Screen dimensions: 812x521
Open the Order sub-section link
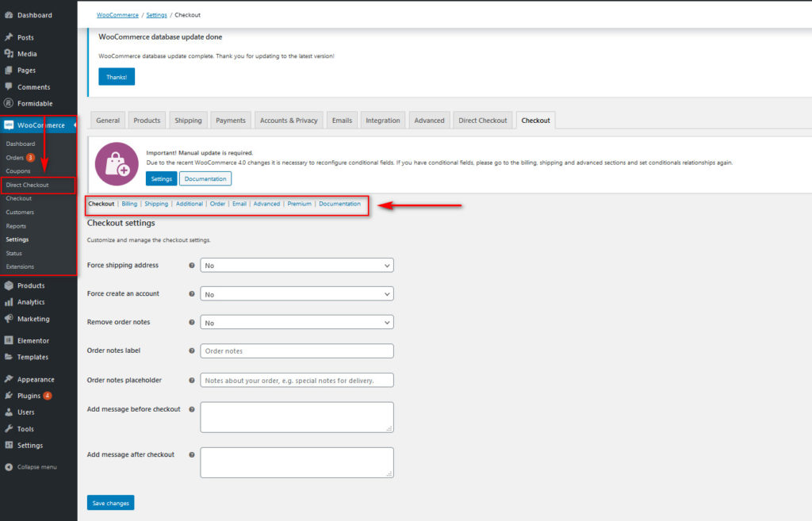click(x=217, y=204)
